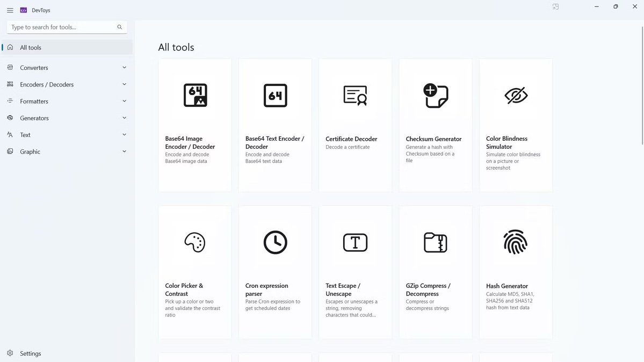Click 'Compress or decompress strings' description

(x=427, y=305)
